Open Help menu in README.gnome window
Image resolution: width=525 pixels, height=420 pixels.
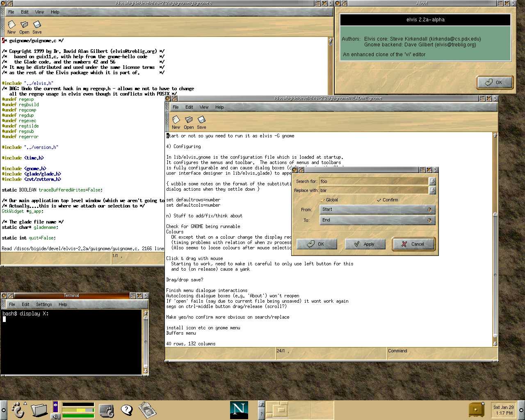219,107
